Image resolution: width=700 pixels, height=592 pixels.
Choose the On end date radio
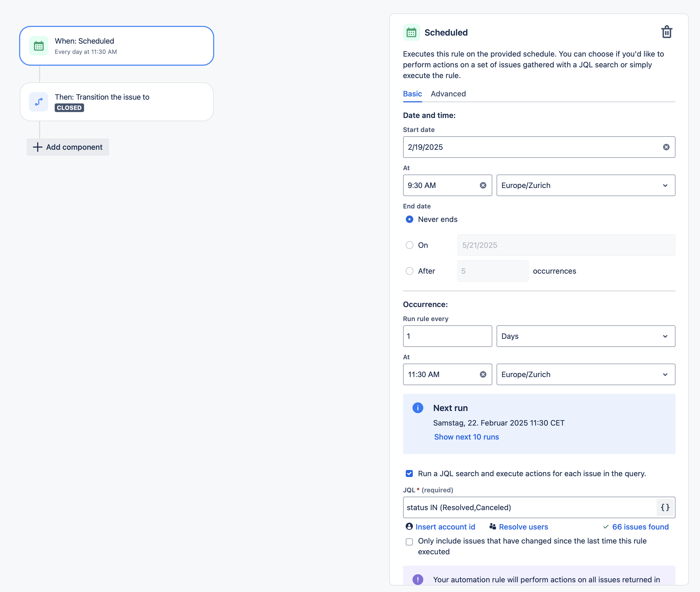(x=409, y=245)
